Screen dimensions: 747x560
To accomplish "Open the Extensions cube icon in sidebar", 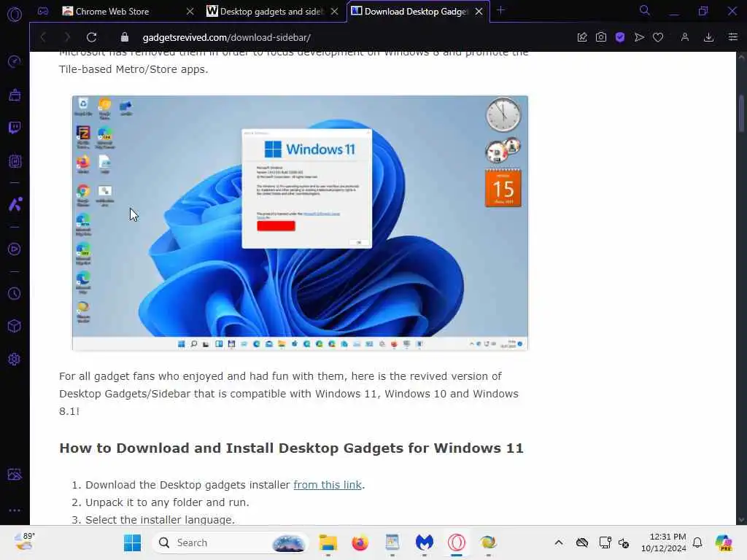I will click(15, 326).
